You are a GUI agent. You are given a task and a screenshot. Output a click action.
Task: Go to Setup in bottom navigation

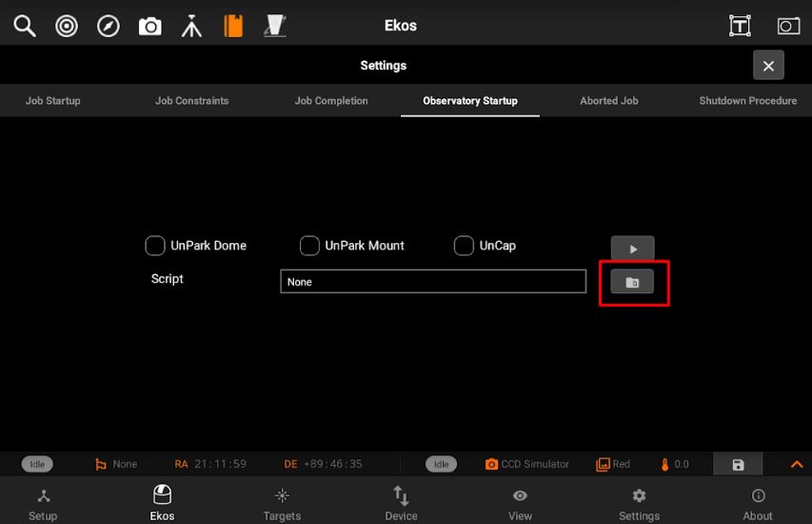tap(43, 502)
